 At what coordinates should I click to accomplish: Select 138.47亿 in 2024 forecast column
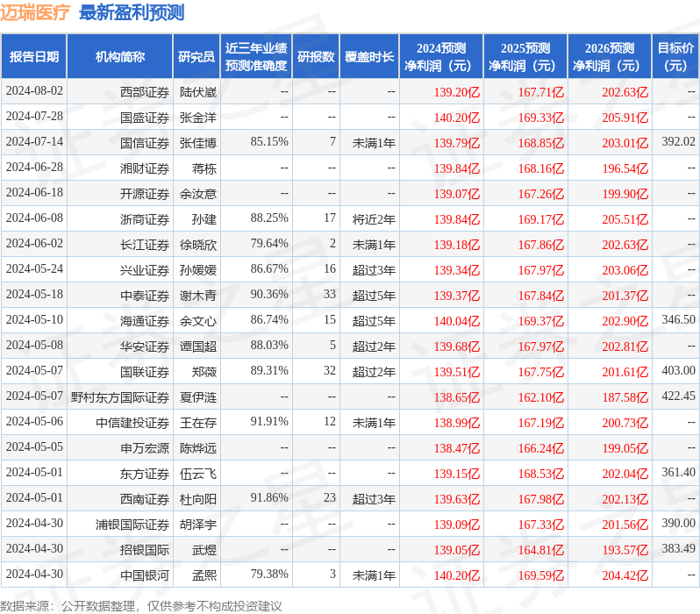coord(457,448)
